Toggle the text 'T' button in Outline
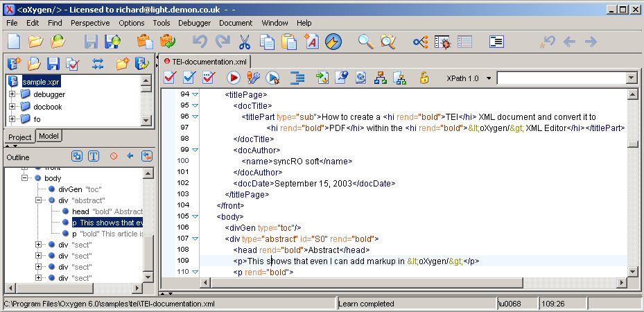The height and width of the screenshot is (312, 644). [94, 157]
